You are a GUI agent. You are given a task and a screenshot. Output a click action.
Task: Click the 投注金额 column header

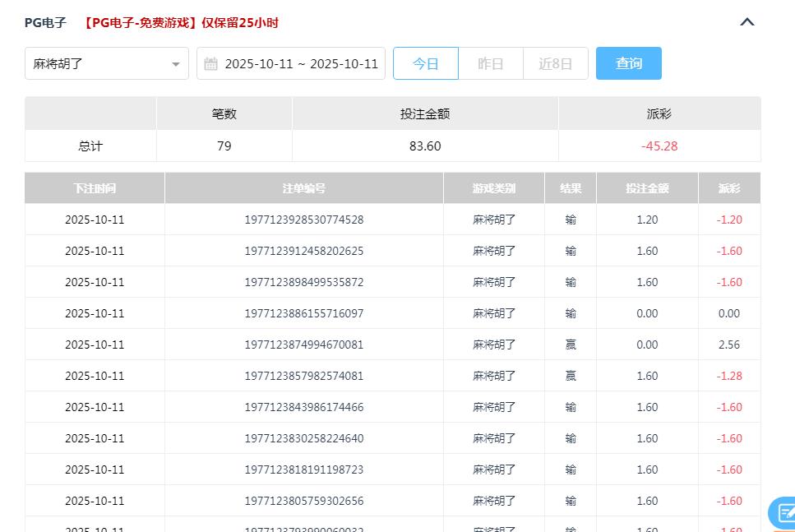click(x=647, y=187)
